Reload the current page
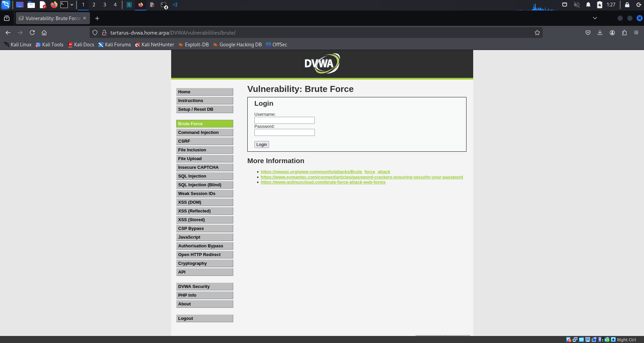Screen dimensions: 644x343 click(x=32, y=33)
